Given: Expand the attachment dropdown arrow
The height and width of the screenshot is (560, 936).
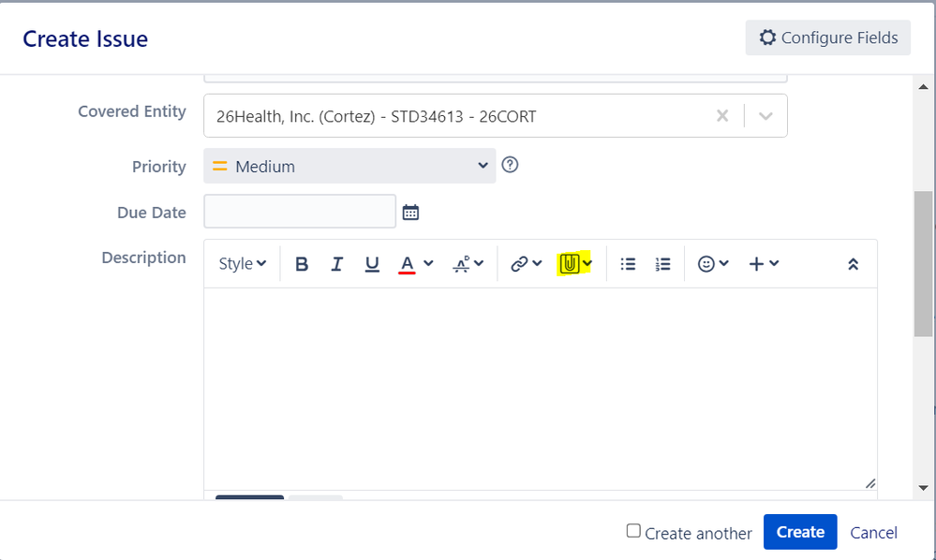Looking at the screenshot, I should click(587, 263).
